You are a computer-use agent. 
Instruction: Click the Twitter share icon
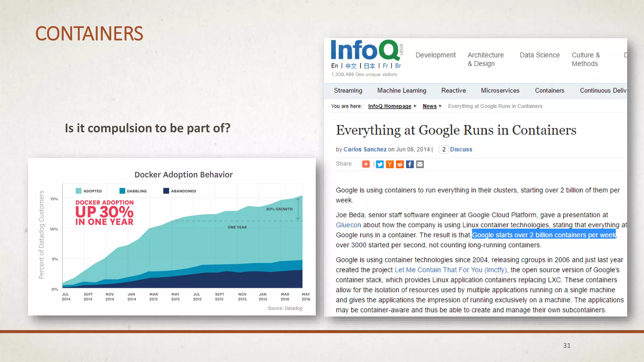click(380, 164)
